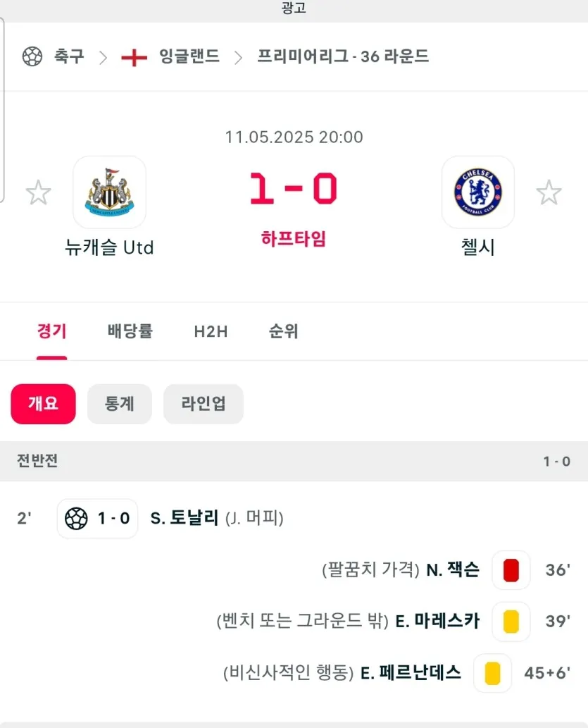
Task: Click the soccer ball sport icon
Action: pyautogui.click(x=32, y=56)
